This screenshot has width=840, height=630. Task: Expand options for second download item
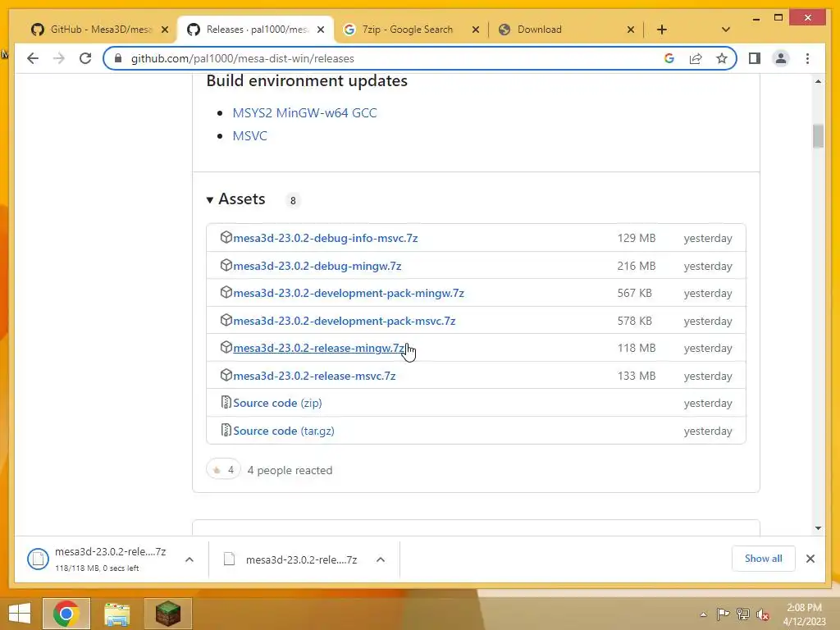[x=381, y=559]
